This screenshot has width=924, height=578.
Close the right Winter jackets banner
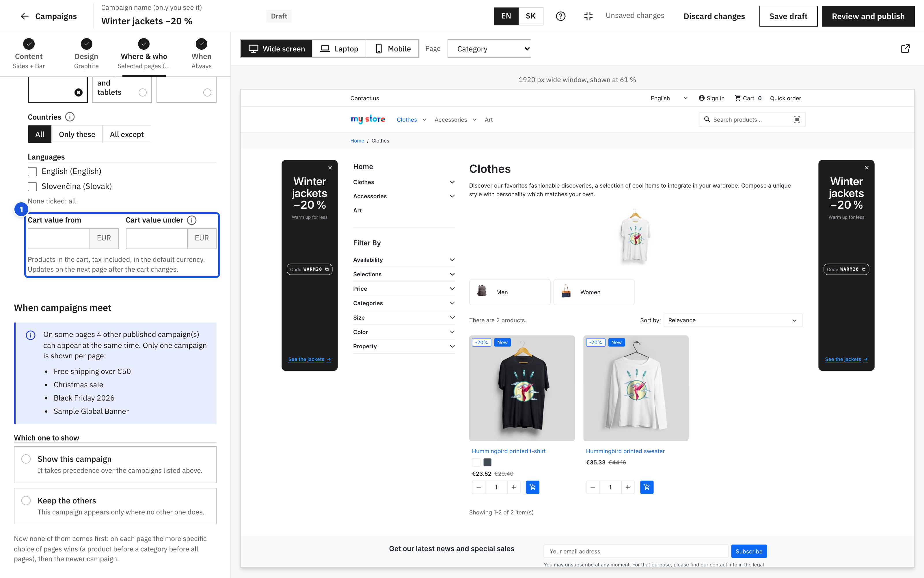click(x=867, y=168)
